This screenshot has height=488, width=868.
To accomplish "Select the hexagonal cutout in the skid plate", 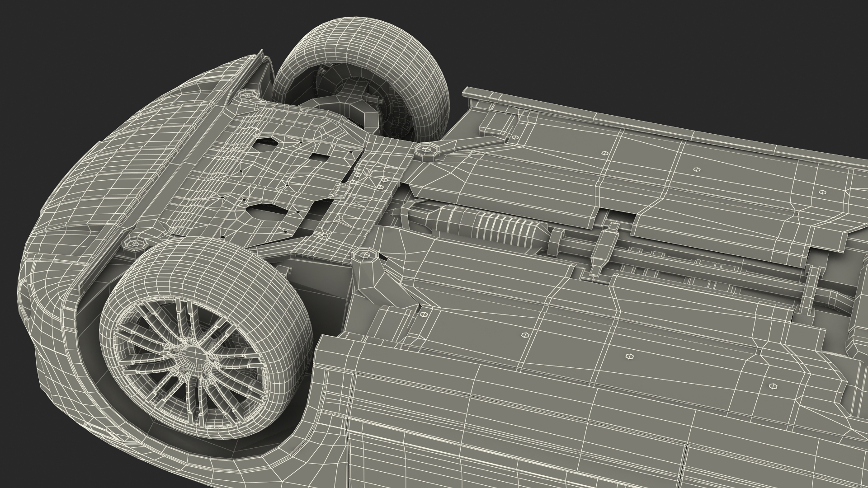I will click(x=267, y=144).
